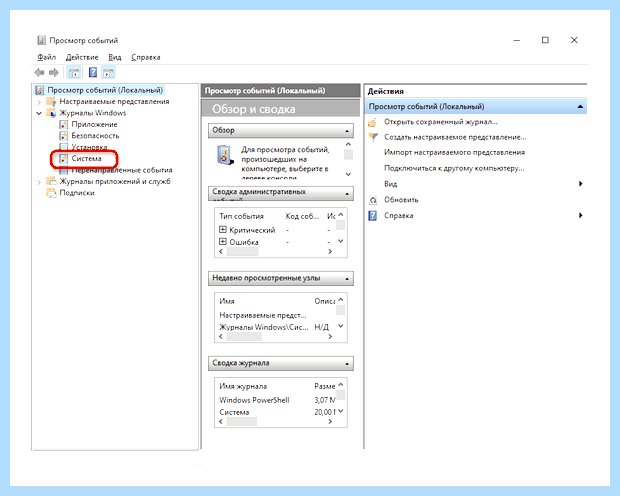Viewport: 620px width, 496px height.
Task: Toggle the action pane toolbar icon
Action: point(108,73)
